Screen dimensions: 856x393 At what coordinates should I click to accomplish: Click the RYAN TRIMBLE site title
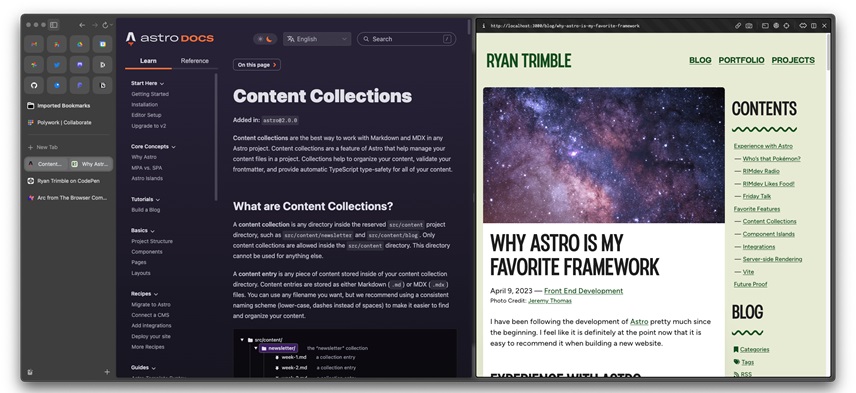coord(528,61)
